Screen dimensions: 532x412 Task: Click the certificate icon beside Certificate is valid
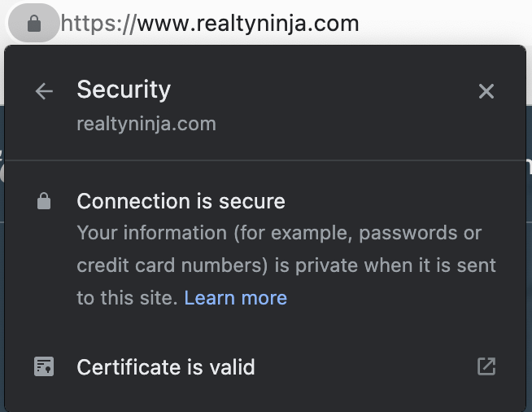(44, 366)
